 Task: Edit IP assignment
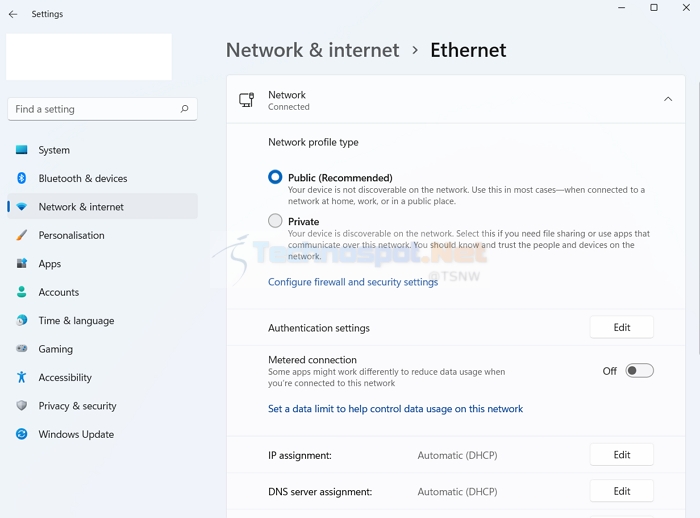(621, 455)
